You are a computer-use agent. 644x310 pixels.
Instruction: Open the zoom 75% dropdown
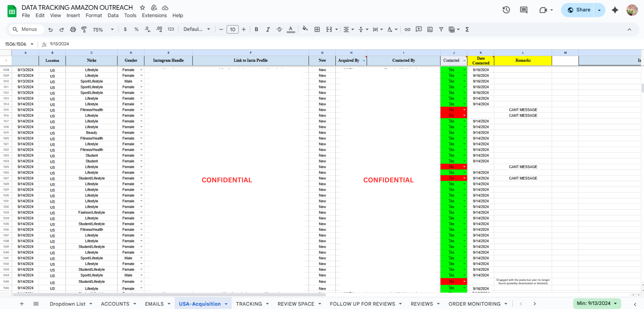(103, 29)
